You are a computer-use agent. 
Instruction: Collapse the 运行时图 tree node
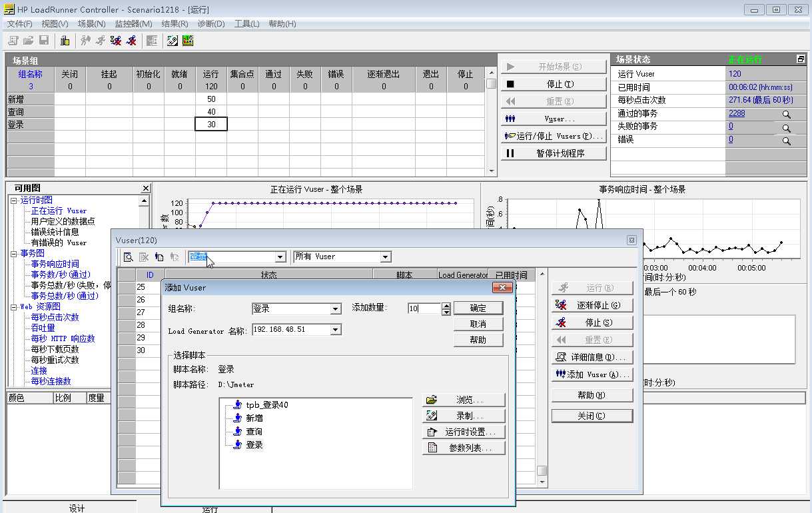click(13, 200)
